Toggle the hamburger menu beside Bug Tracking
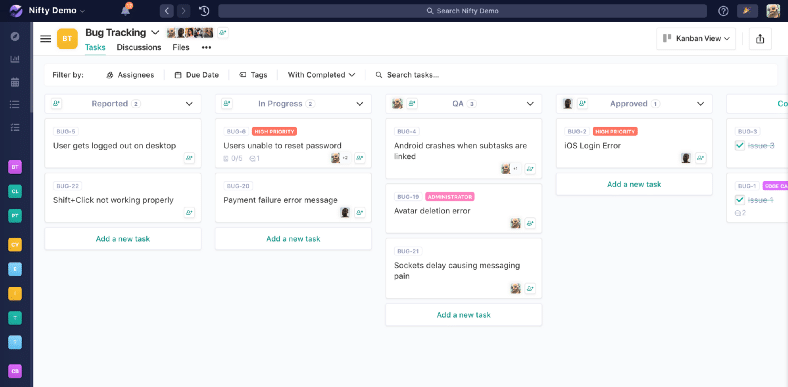Image resolution: width=788 pixels, height=387 pixels. (46, 39)
